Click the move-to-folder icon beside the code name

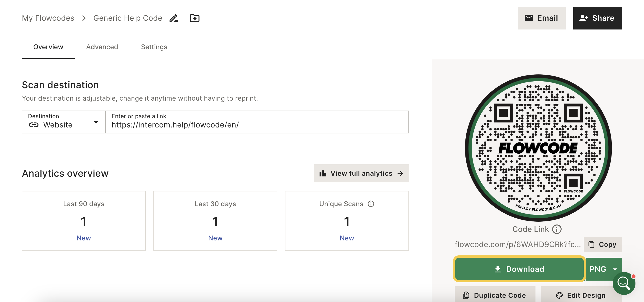[x=195, y=18]
